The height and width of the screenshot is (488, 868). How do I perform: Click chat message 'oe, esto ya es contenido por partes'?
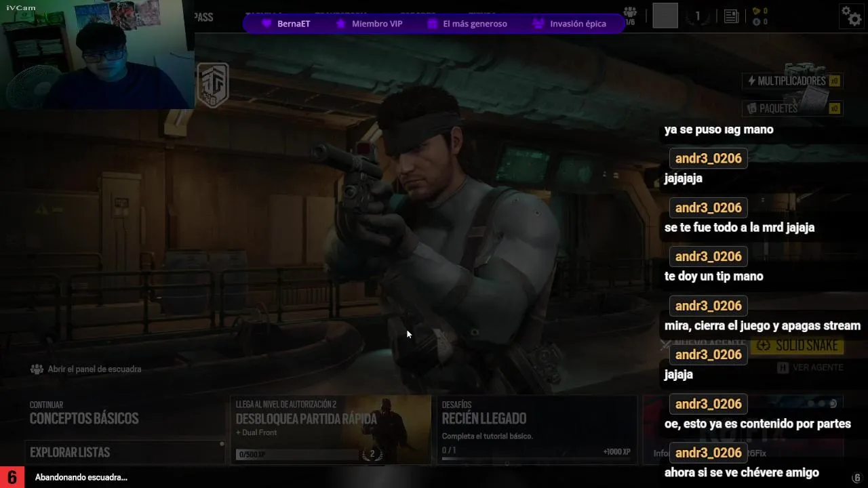pos(757,424)
